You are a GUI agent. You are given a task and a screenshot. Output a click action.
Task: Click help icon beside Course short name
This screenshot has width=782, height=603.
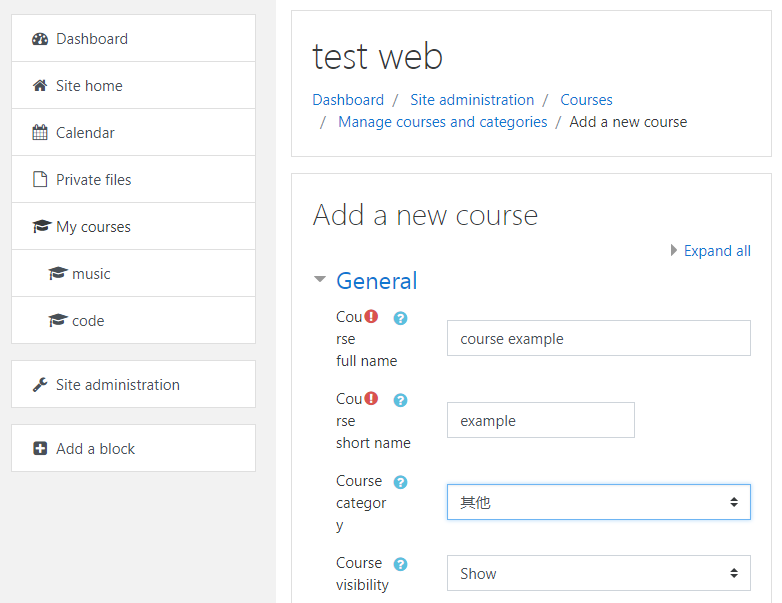click(x=400, y=400)
